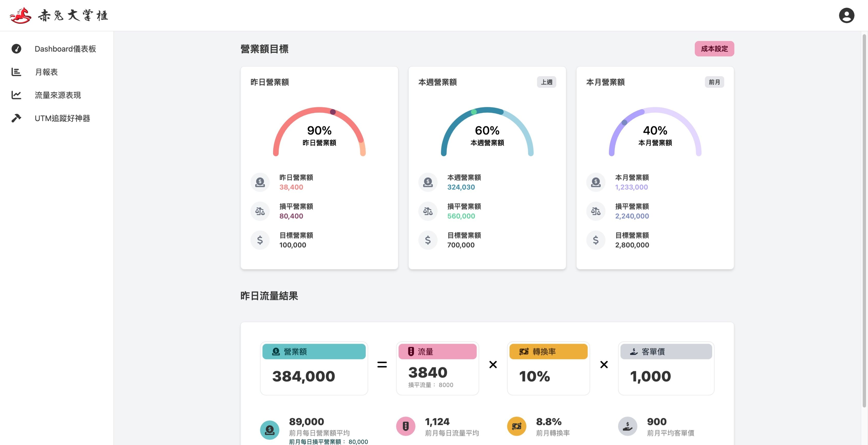Click the 前月每日營業額平均 label
The width and height of the screenshot is (868, 445).
pyautogui.click(x=319, y=433)
